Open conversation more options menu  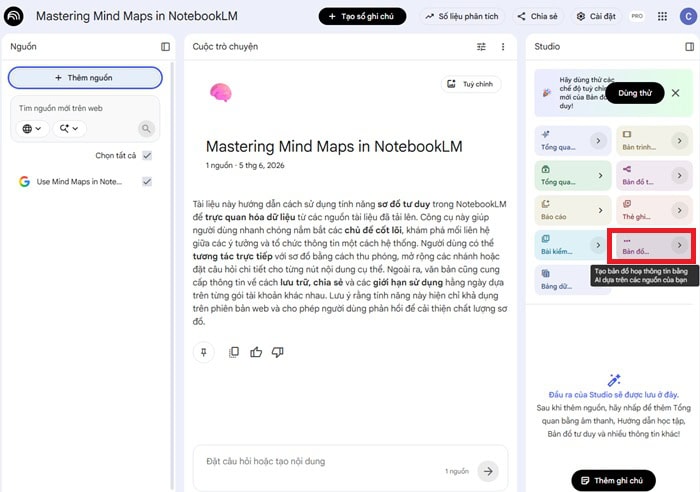503,46
